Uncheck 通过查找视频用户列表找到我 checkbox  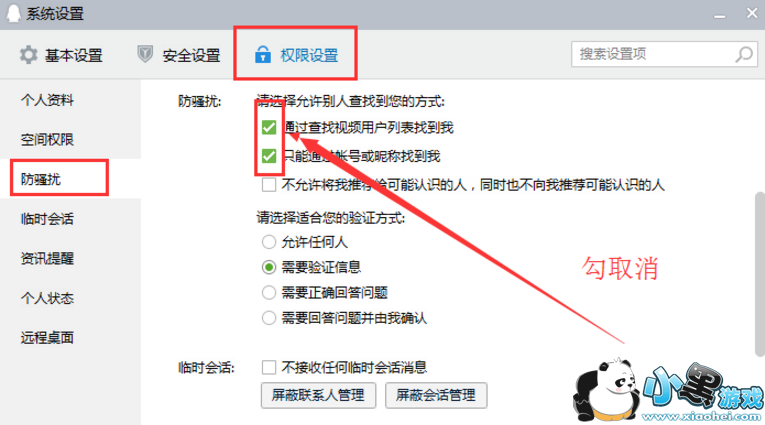pos(269,127)
